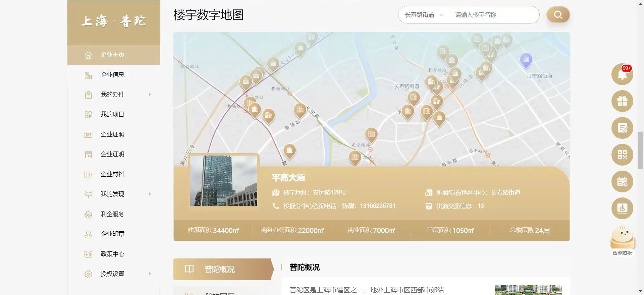644x295 pixels.
Task: Select the purple building marker near 江宁路街道
Action: click(x=526, y=60)
